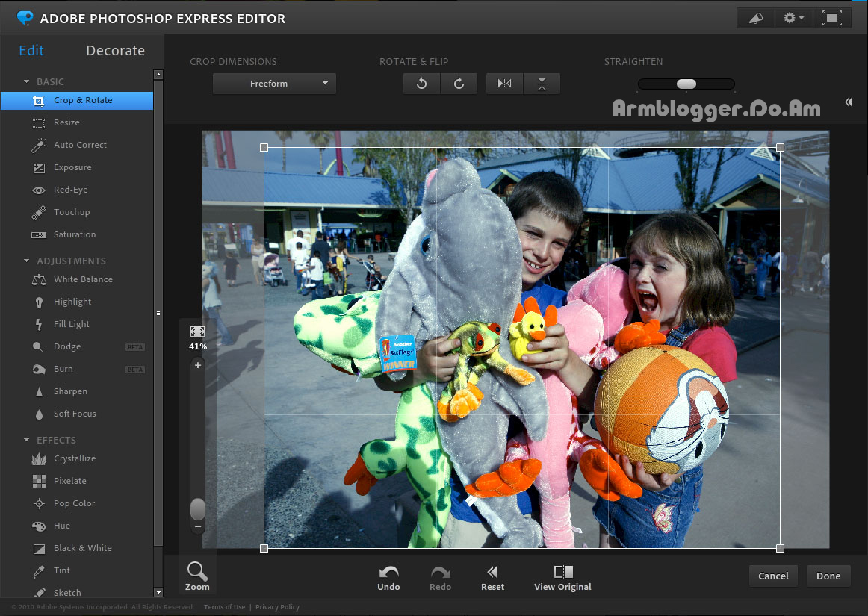This screenshot has height=616, width=868.
Task: Rotate the image clockwise
Action: tap(459, 84)
